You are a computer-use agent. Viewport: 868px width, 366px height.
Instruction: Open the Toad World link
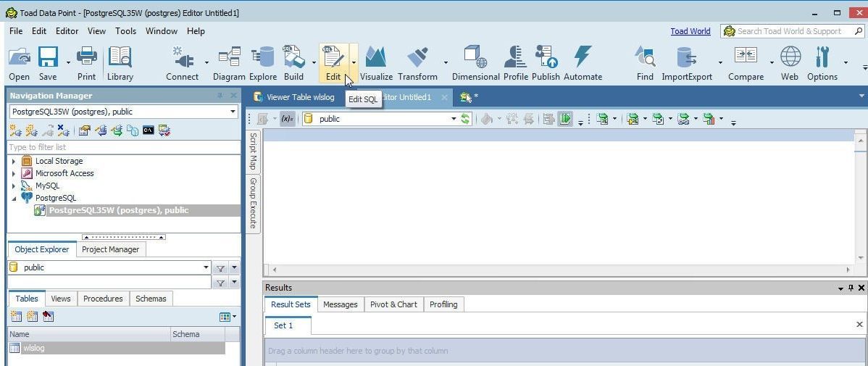coord(690,31)
